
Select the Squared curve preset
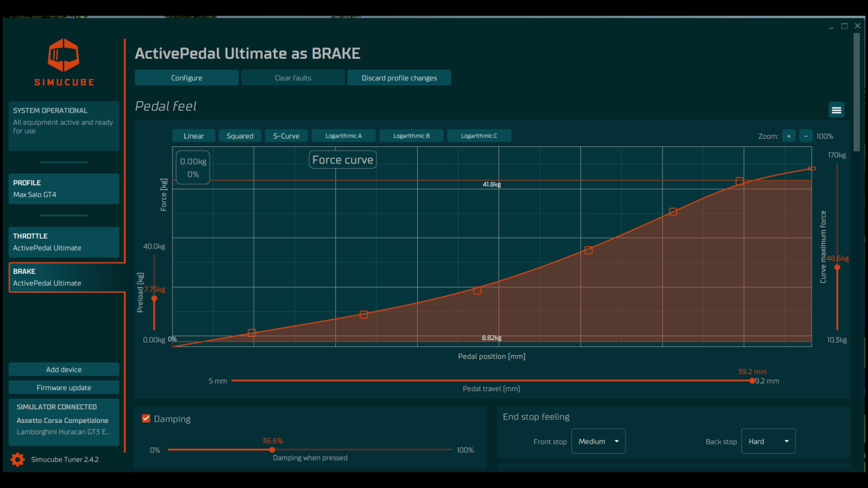pyautogui.click(x=240, y=136)
